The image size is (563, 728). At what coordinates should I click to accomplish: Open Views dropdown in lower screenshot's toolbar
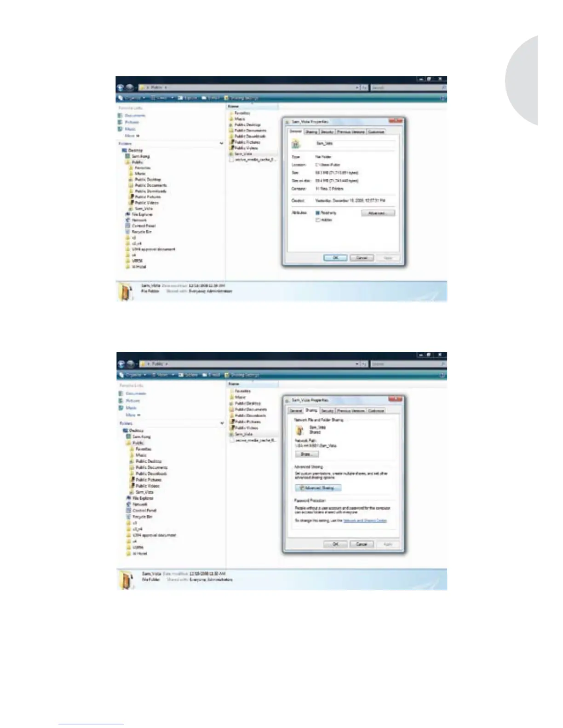(163, 375)
